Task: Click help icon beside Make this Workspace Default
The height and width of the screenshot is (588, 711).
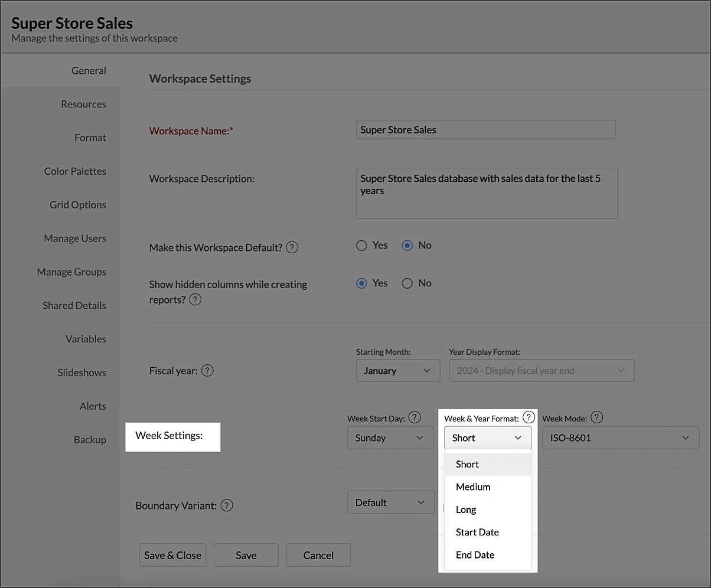Action: 292,248
